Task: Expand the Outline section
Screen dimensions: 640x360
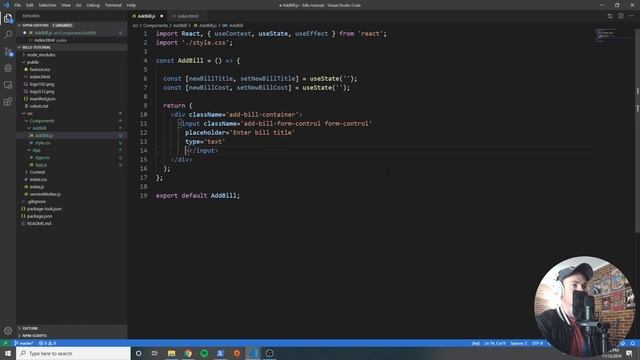Action: click(71, 328)
